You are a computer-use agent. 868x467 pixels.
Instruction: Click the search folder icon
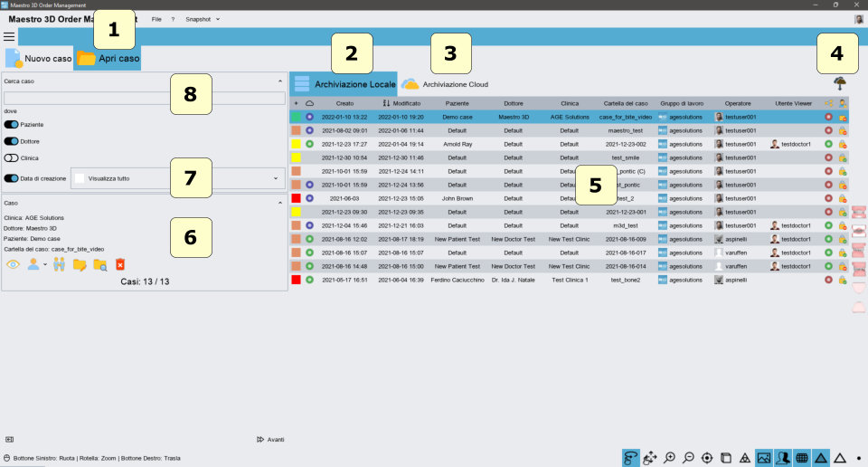[100, 265]
